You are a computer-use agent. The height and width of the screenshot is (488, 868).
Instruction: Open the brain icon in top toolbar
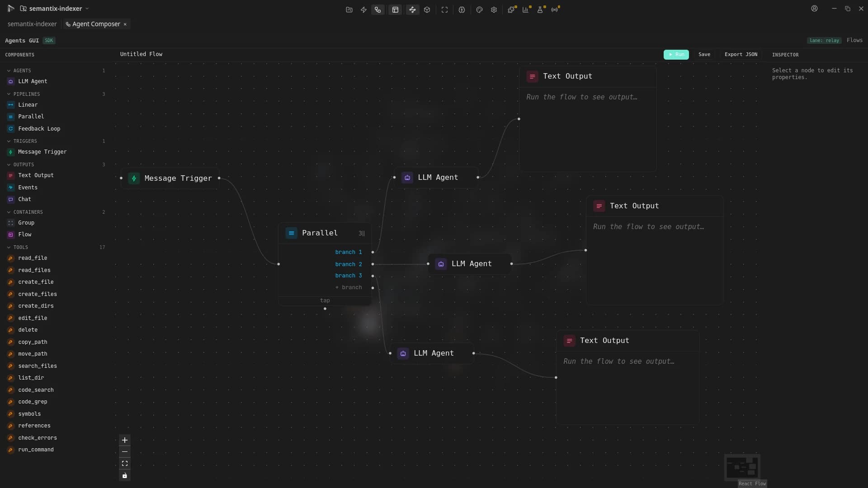tap(462, 9)
